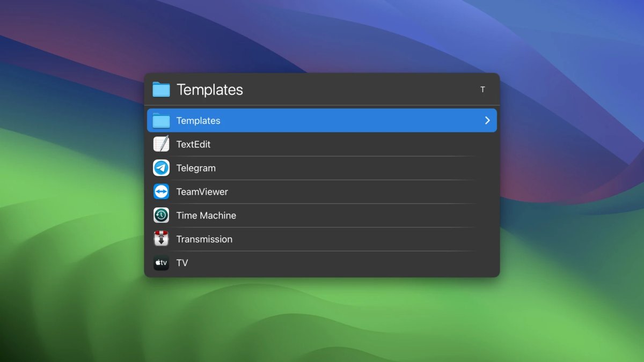Select Telegram from the results list
This screenshot has width=644, height=362.
(x=196, y=168)
